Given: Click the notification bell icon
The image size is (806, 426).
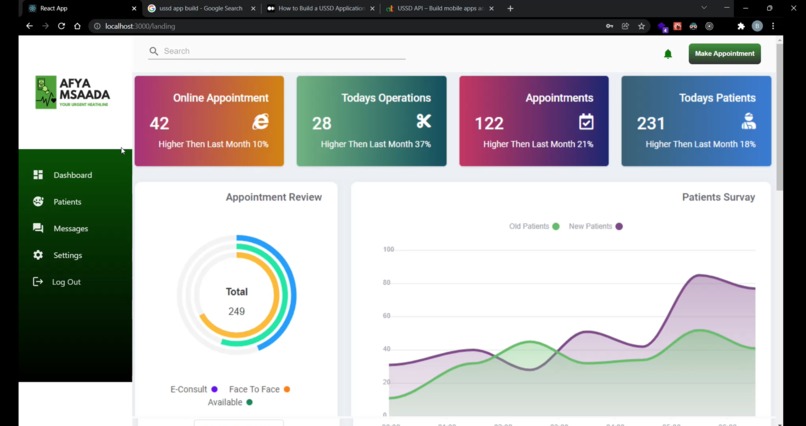Looking at the screenshot, I should tap(668, 54).
